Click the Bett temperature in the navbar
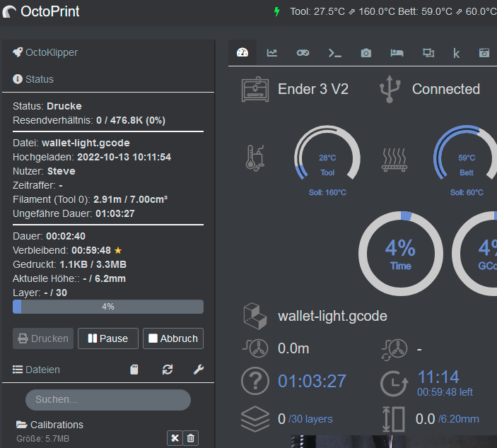497x448 pixels. coord(448,12)
